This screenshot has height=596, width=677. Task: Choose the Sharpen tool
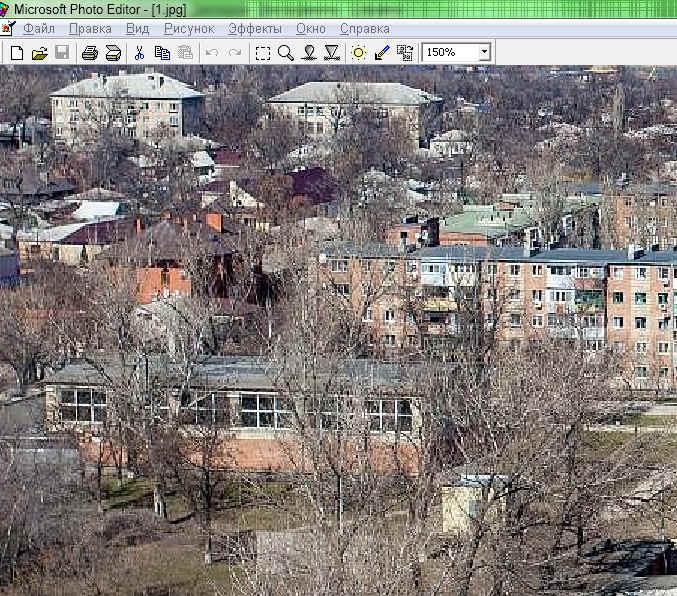(332, 53)
